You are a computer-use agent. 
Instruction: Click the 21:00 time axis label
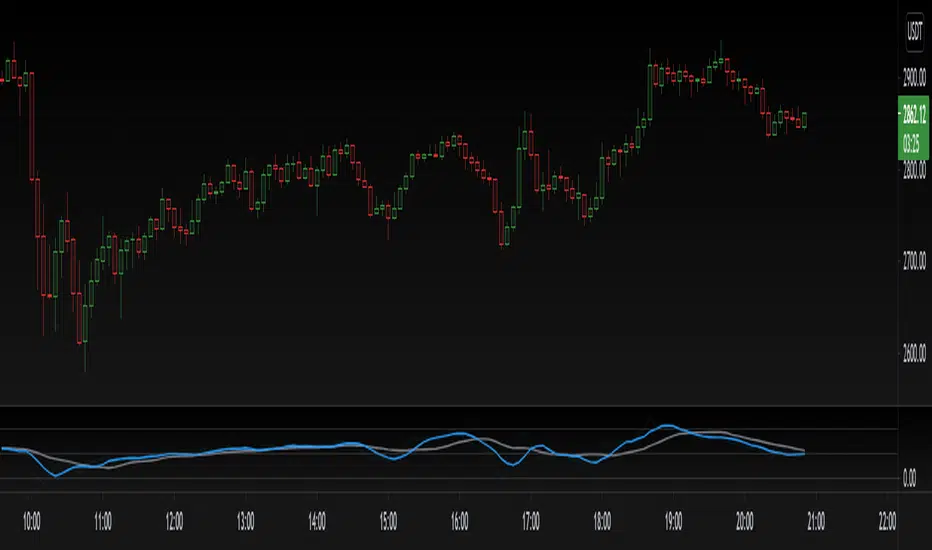pyautogui.click(x=816, y=521)
